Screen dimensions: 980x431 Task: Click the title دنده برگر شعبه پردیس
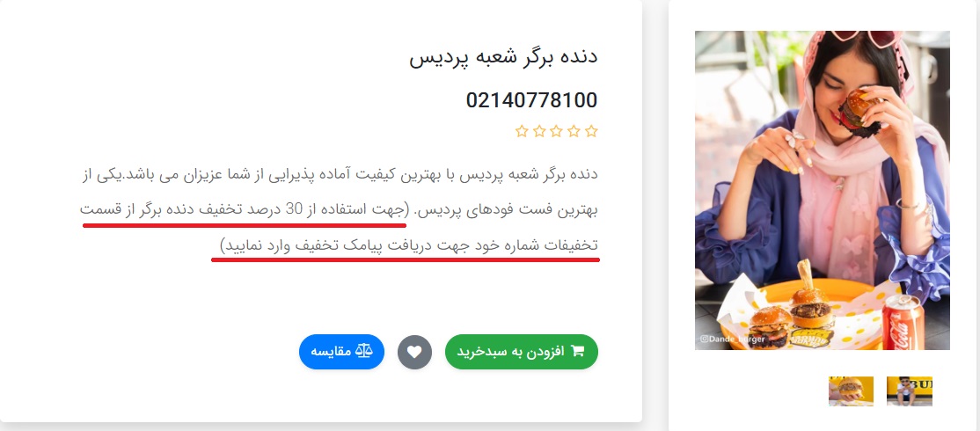coord(504,56)
